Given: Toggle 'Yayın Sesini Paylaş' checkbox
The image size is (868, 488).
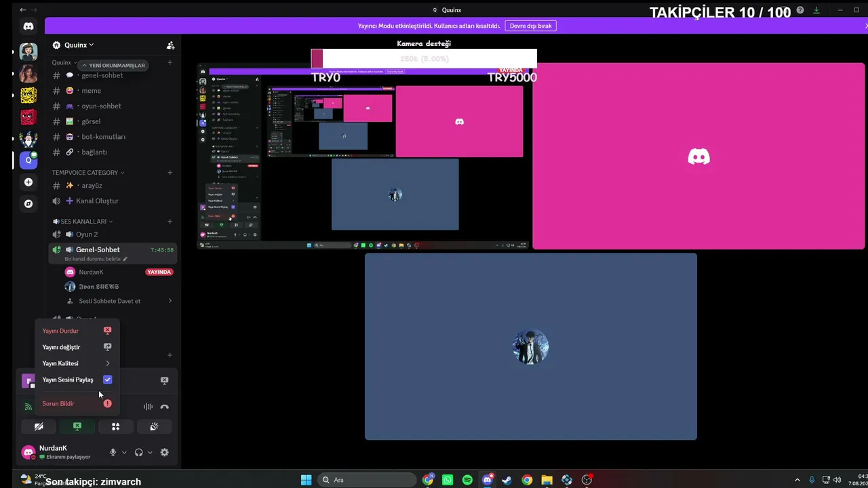Looking at the screenshot, I should tap(107, 380).
